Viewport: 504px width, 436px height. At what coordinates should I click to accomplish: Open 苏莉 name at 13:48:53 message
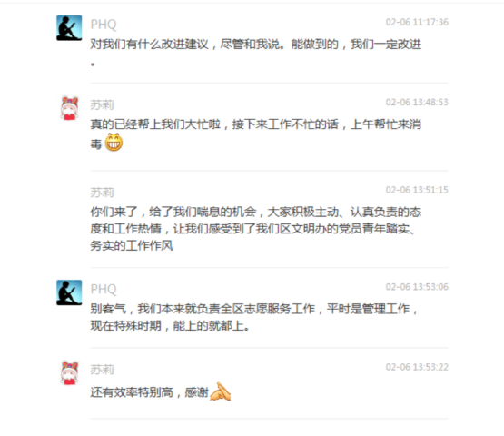102,104
